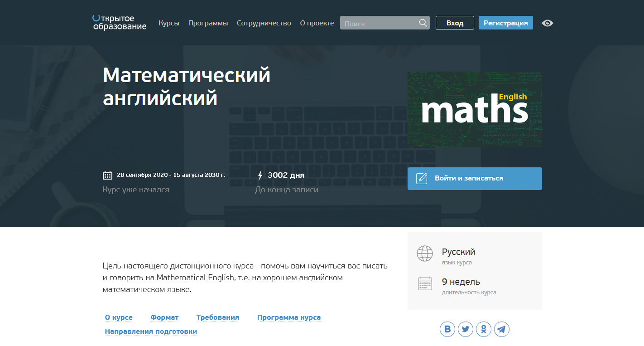Open О проекте page
Viewport: 644px width, 346px height.
[317, 23]
